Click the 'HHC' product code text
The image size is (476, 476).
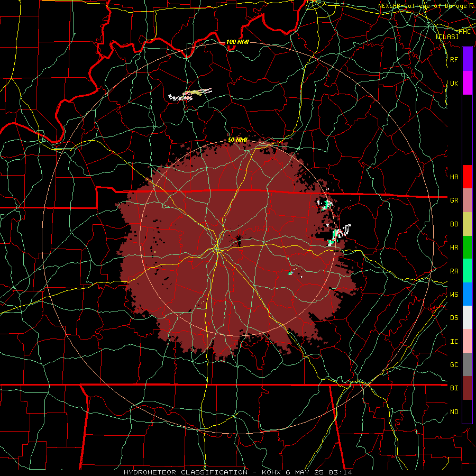pos(464,32)
